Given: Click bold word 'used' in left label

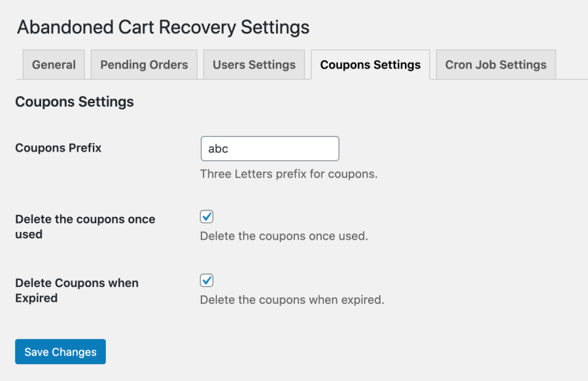Looking at the screenshot, I should coord(29,235).
